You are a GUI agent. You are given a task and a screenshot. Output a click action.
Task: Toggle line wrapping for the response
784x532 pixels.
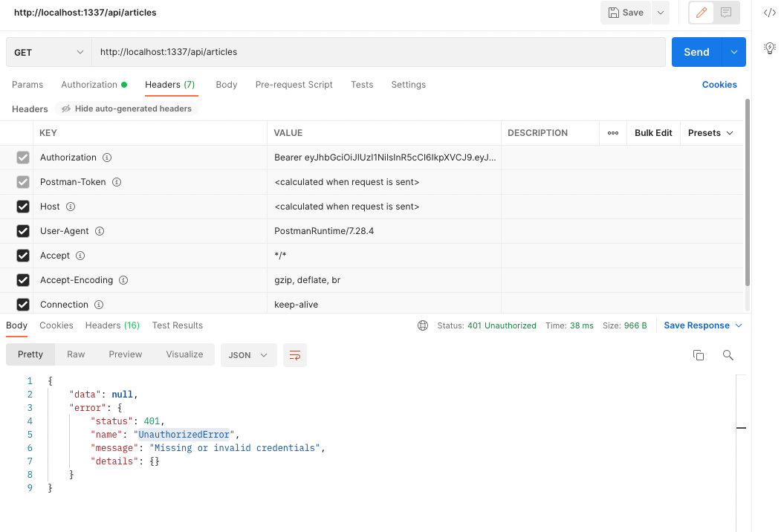pyautogui.click(x=295, y=355)
